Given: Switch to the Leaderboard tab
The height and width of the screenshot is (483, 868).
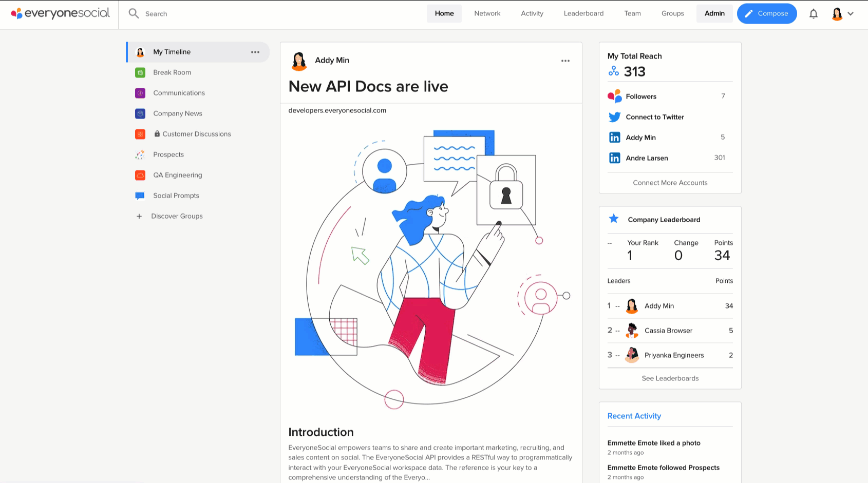Looking at the screenshot, I should click(583, 13).
